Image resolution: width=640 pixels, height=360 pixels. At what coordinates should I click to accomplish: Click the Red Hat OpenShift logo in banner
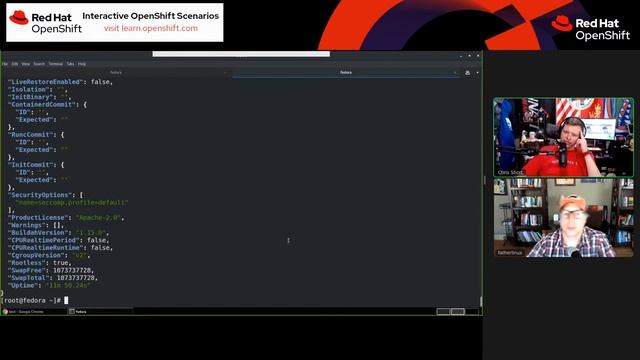coord(45,22)
